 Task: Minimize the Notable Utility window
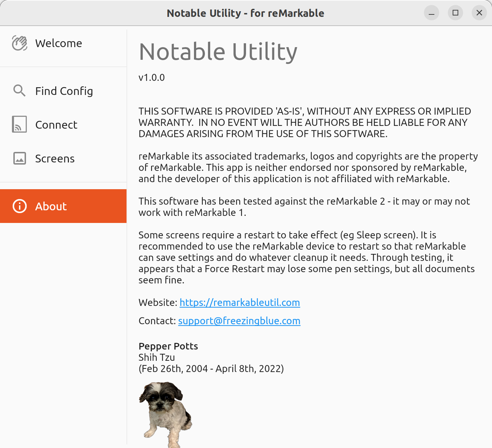point(432,13)
